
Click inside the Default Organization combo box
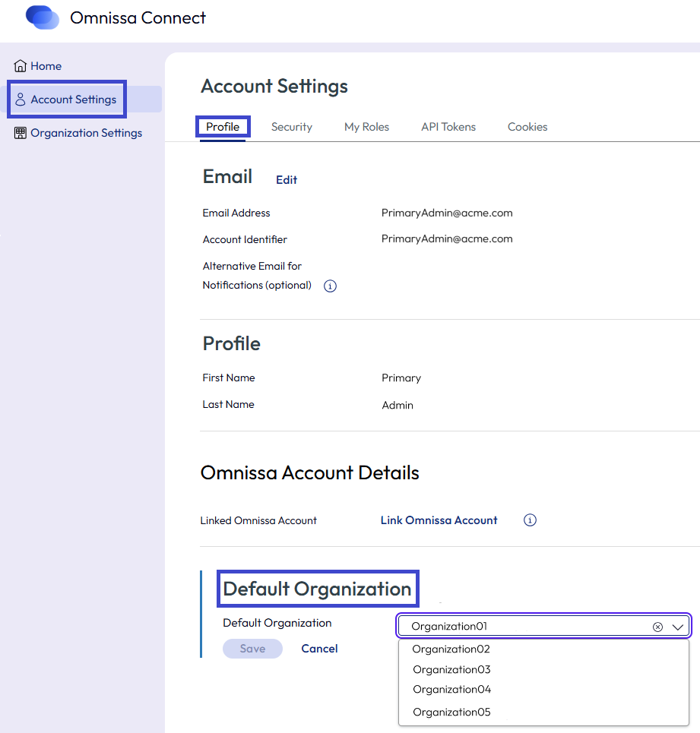(543, 626)
